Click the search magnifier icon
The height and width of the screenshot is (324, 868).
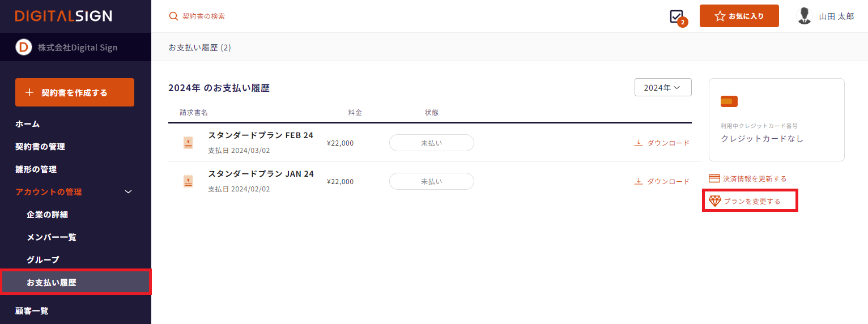click(173, 16)
